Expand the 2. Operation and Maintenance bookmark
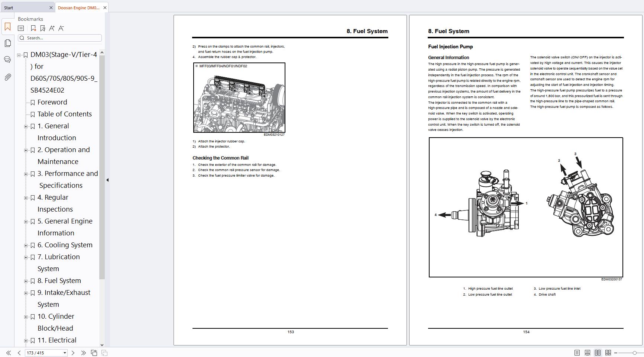Screen dimensions: 644x357 click(x=26, y=150)
